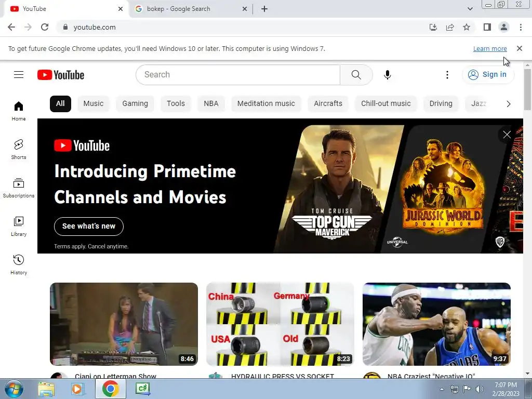Click the Sign in button
Image resolution: width=532 pixels, height=399 pixels.
488,75
